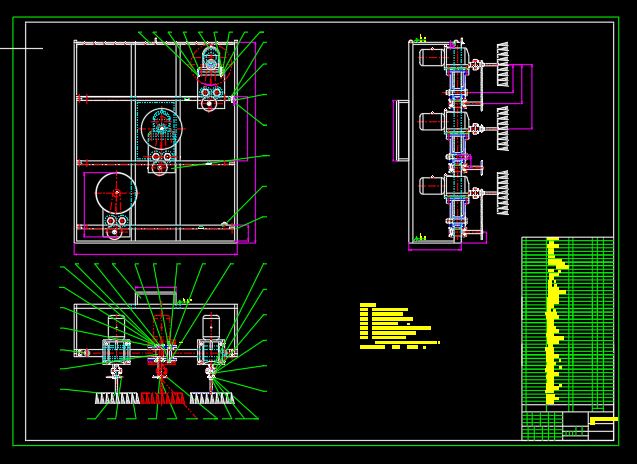Click the green parts list table
This screenshot has width=637, height=464.
pyautogui.click(x=568, y=321)
